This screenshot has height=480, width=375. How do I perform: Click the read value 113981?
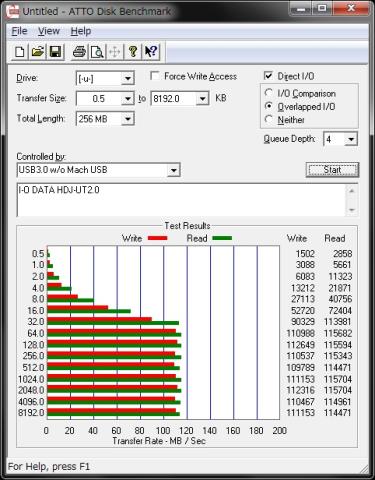pos(338,322)
